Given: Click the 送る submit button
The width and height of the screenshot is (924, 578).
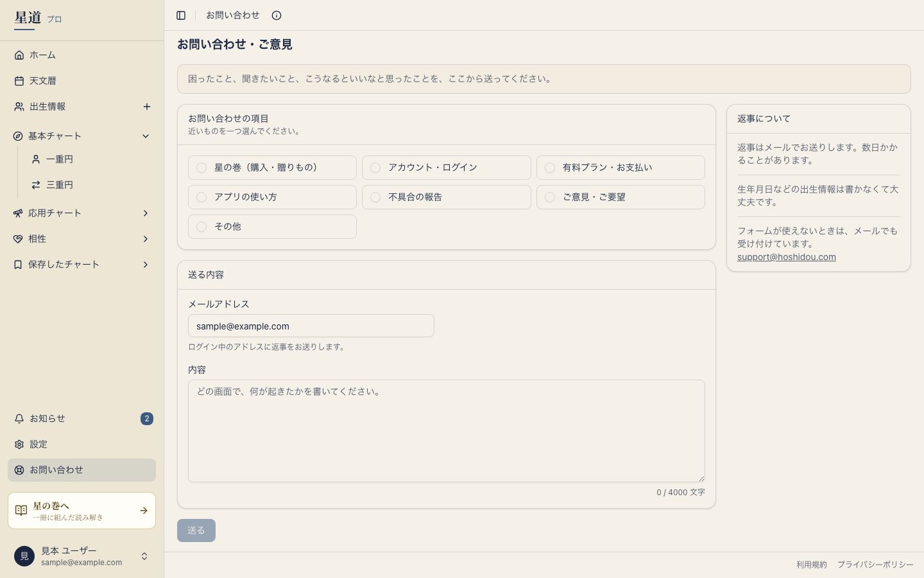Looking at the screenshot, I should tap(196, 530).
